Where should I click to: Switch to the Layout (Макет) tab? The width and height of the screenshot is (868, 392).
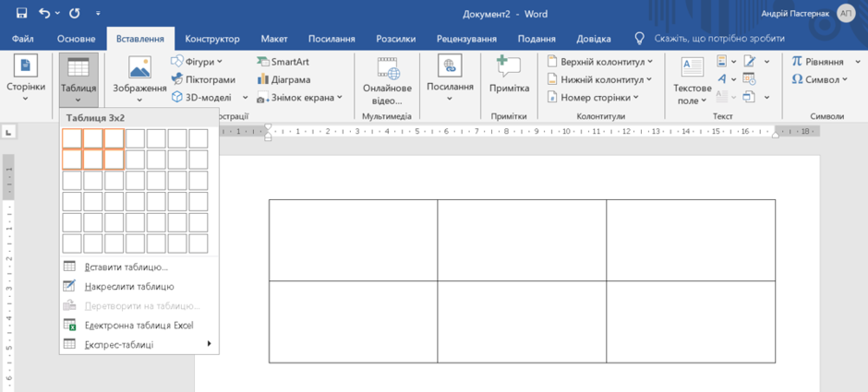point(274,39)
